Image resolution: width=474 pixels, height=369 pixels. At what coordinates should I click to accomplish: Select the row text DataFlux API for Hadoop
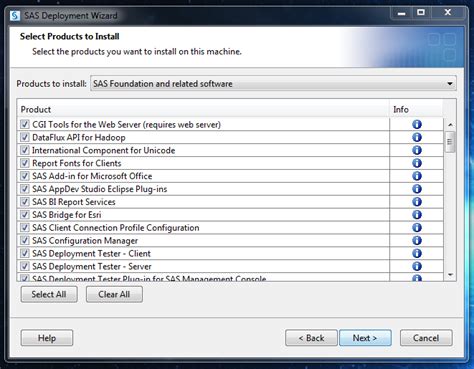(x=79, y=137)
